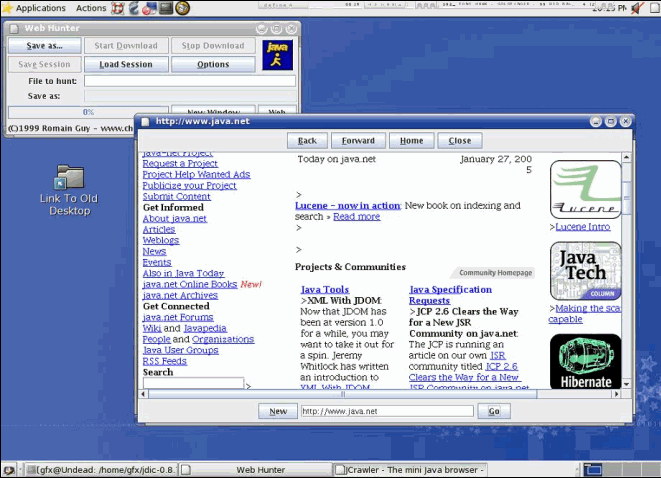Viewport: 661px width, 478px height.
Task: Click the round gold launcher icon in panel
Action: 183,8
